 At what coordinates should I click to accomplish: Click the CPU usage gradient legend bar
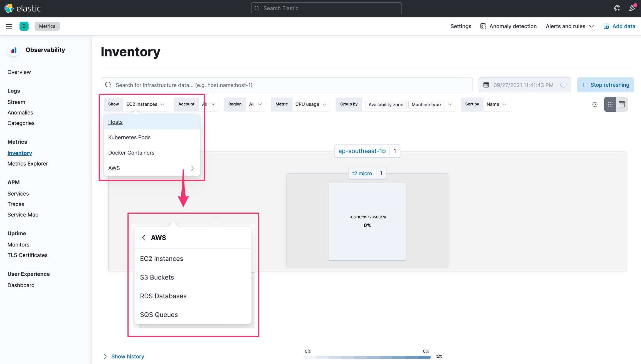pos(367,357)
